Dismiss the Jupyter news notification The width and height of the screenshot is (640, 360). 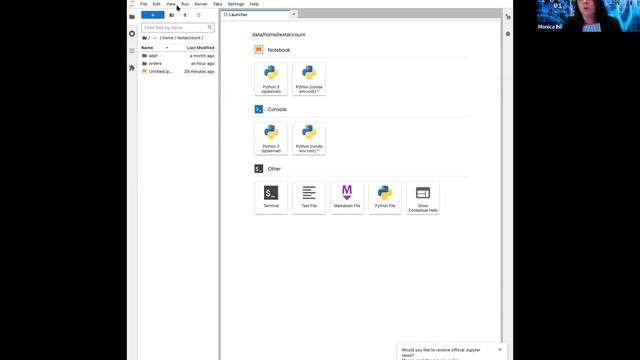500,350
